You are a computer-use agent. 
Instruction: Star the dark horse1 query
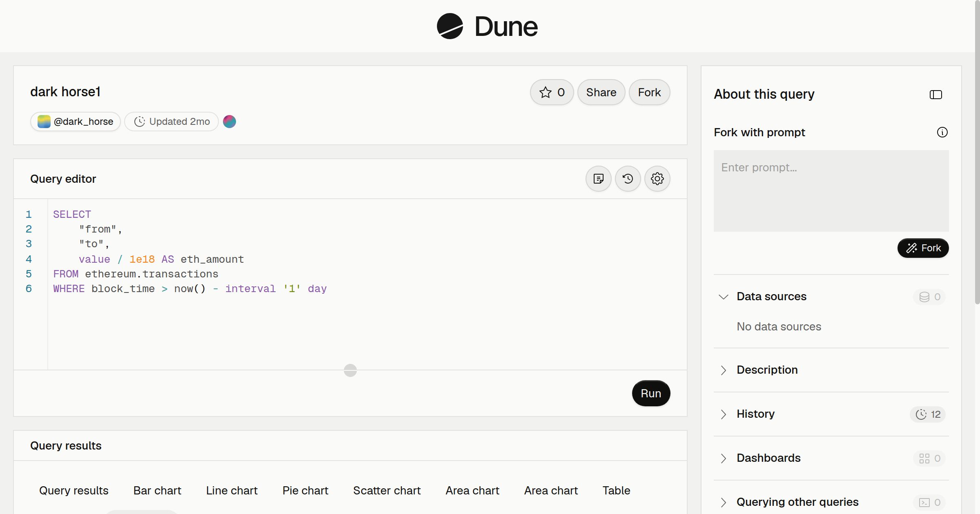pos(552,92)
